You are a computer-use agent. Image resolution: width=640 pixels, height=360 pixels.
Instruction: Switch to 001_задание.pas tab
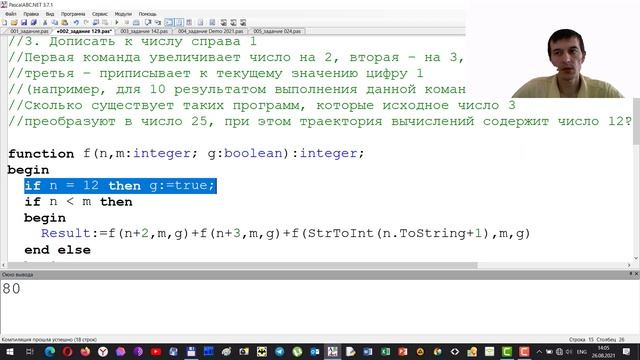29,31
